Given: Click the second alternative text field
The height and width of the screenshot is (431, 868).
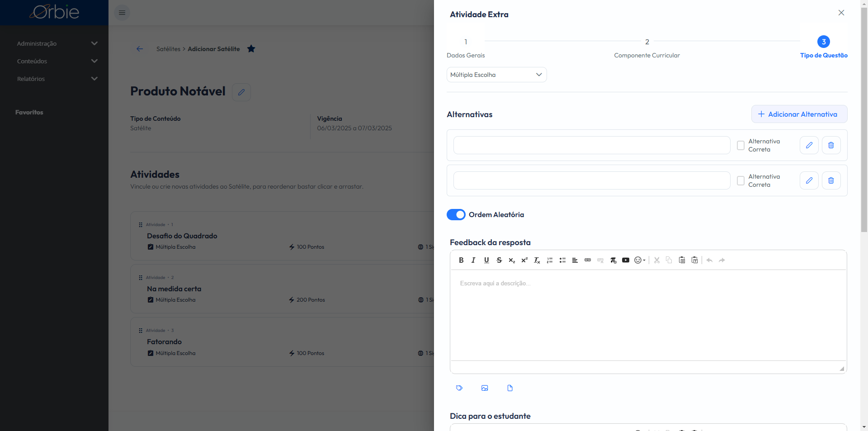Looking at the screenshot, I should point(592,180).
